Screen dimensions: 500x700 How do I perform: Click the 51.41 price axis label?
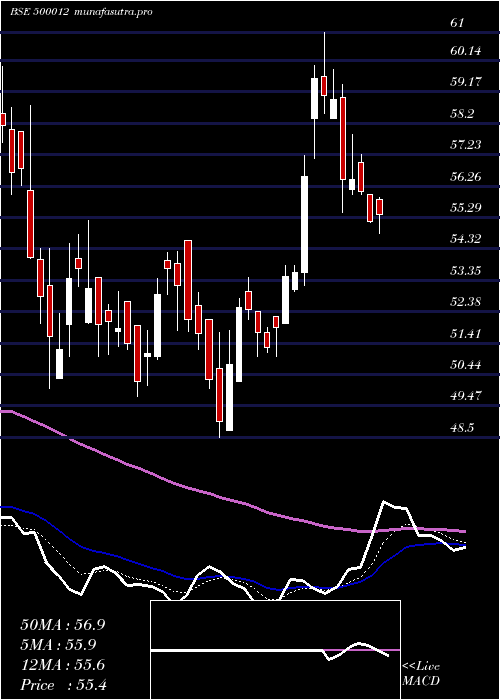(x=466, y=334)
